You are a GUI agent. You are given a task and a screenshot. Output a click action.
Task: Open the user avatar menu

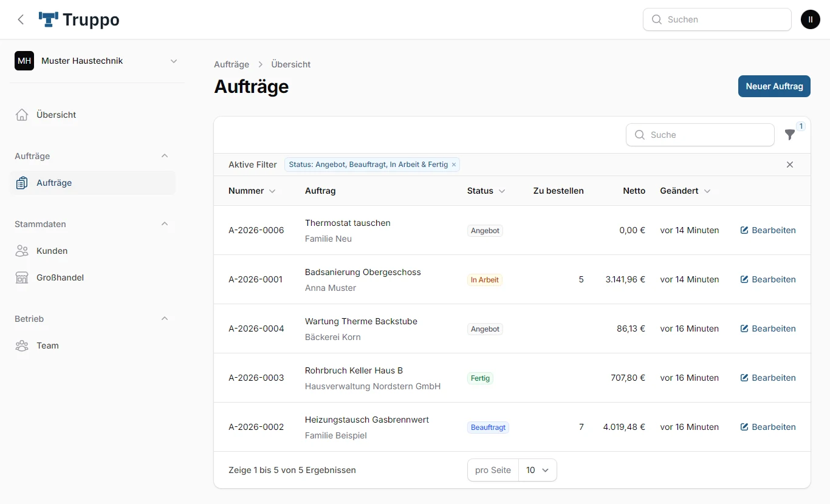click(x=811, y=19)
